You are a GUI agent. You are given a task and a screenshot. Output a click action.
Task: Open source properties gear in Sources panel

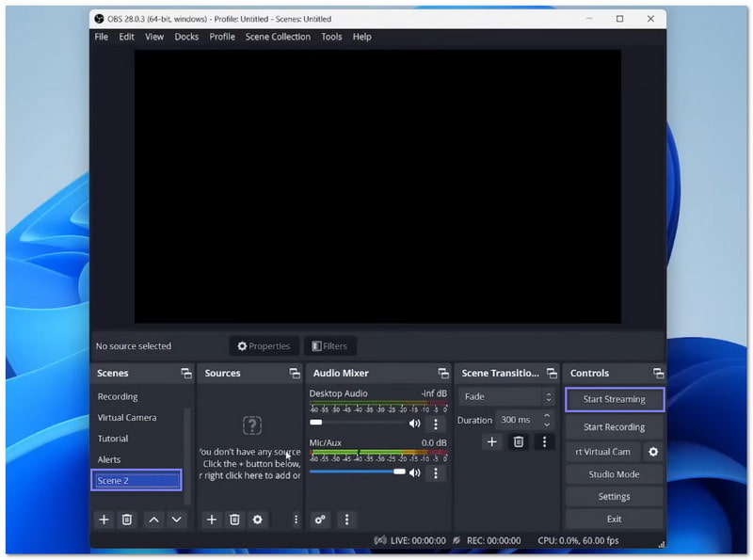(257, 520)
